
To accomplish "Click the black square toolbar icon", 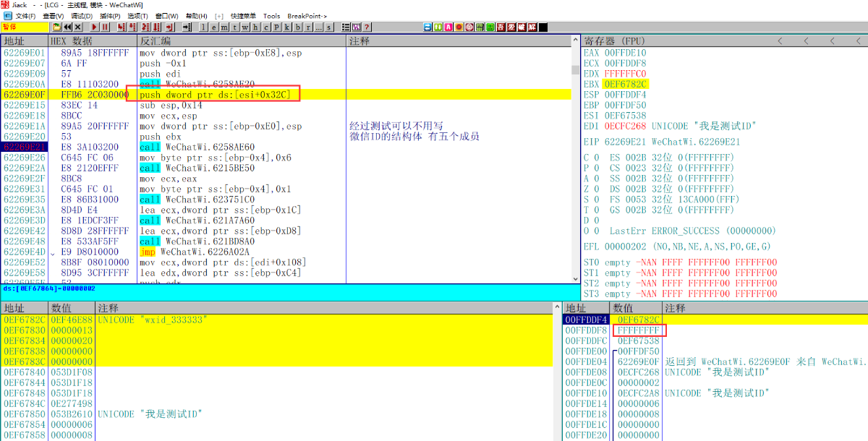I will coord(542,27).
